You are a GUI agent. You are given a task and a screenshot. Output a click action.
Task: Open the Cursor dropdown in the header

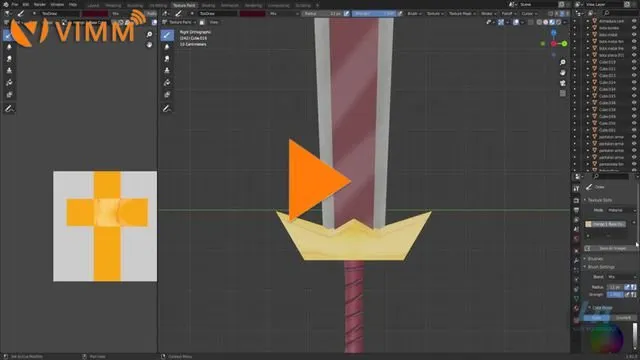529,13
